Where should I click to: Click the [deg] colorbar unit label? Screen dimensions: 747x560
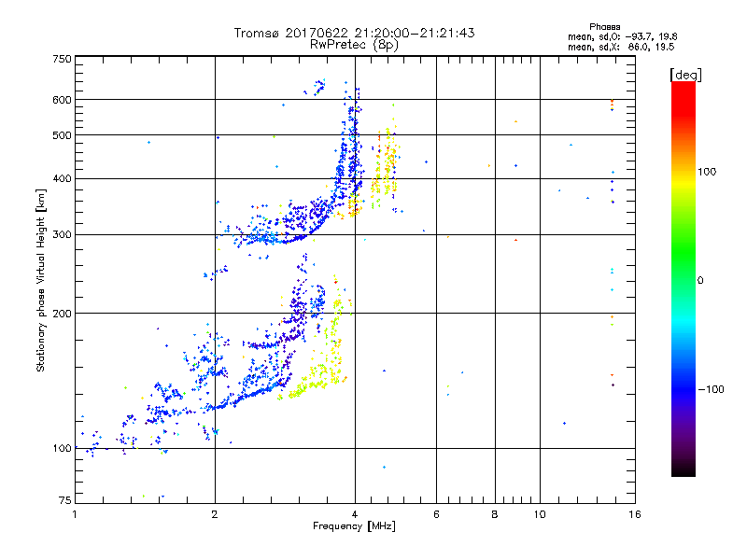click(x=686, y=74)
